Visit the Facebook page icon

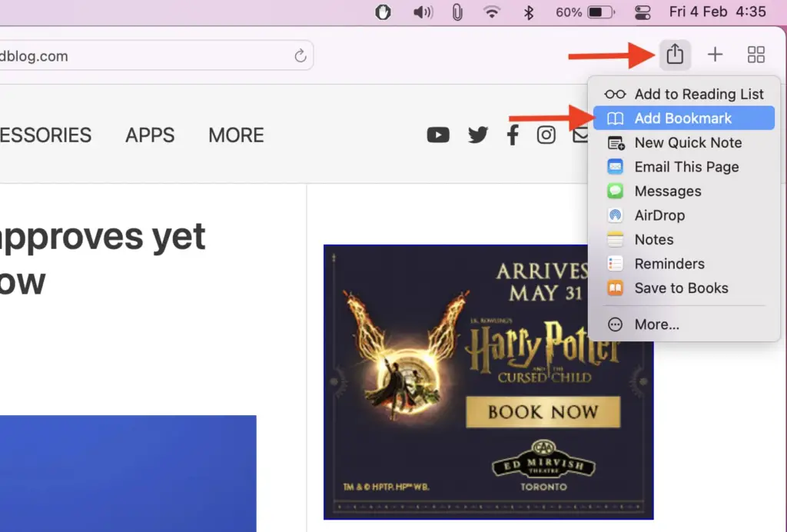coord(513,135)
